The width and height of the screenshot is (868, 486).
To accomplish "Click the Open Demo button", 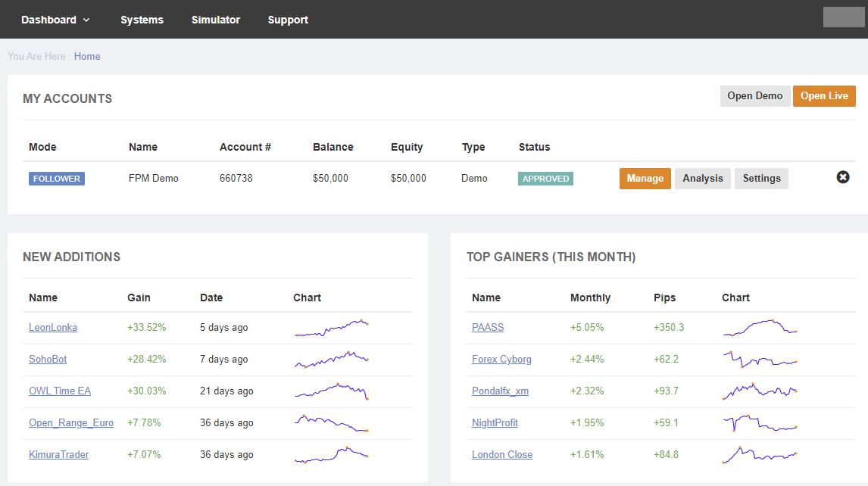I will pos(754,95).
